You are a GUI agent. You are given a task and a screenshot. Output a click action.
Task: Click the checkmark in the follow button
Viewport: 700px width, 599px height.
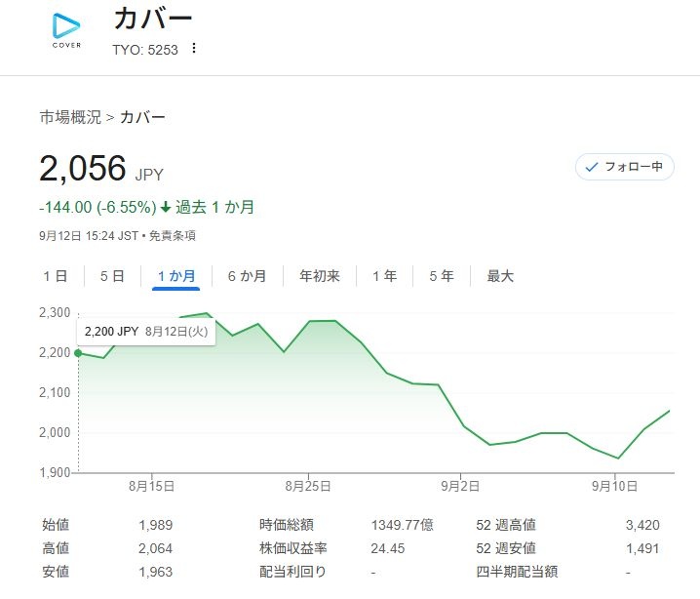[591, 167]
